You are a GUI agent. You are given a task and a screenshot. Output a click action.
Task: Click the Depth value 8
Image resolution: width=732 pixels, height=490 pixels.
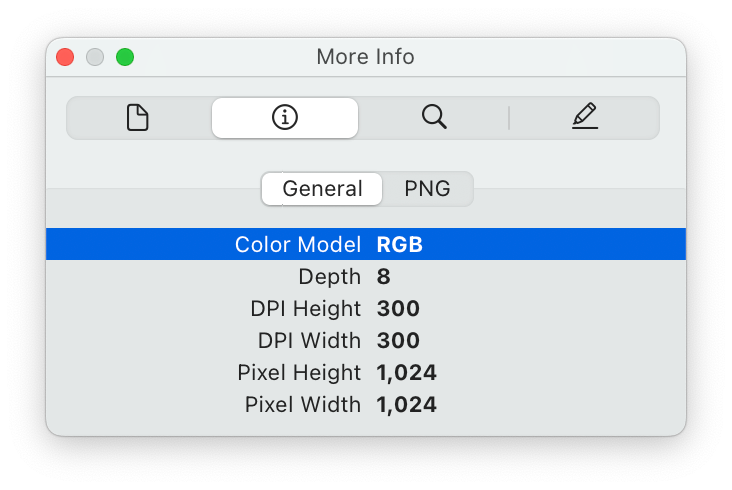coord(384,276)
